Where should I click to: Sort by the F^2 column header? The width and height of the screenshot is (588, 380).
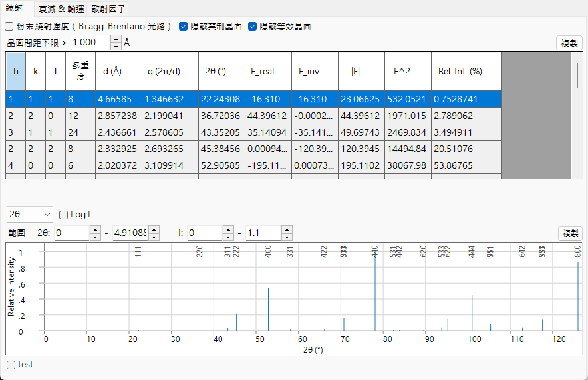coord(408,71)
